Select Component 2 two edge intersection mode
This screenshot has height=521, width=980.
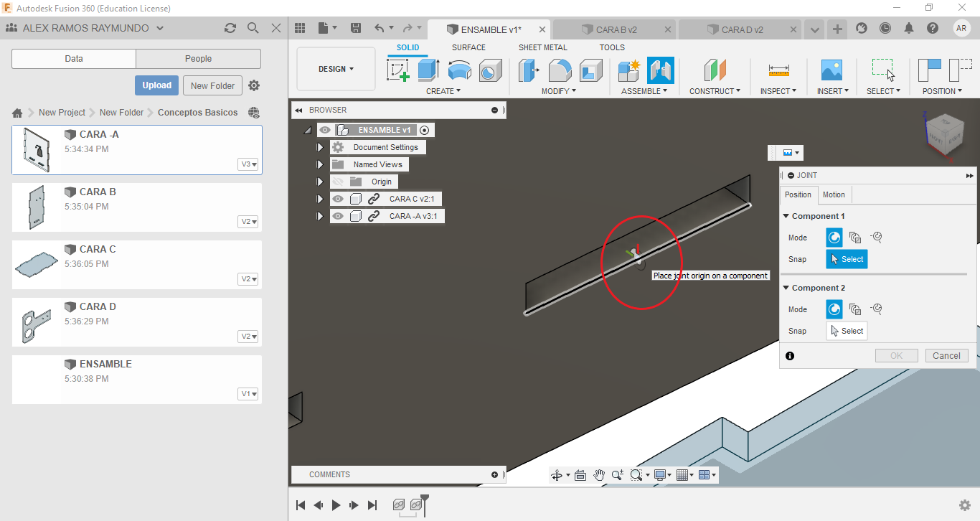coord(876,309)
